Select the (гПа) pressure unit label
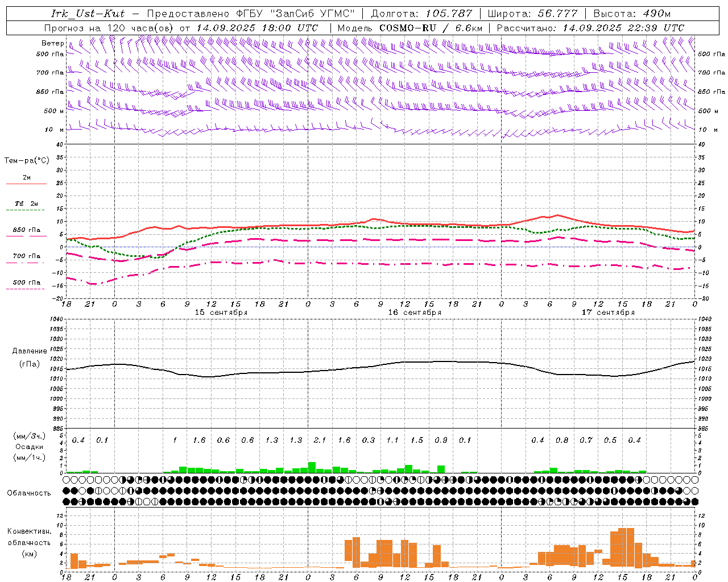This screenshot has height=582, width=728. coord(30,364)
